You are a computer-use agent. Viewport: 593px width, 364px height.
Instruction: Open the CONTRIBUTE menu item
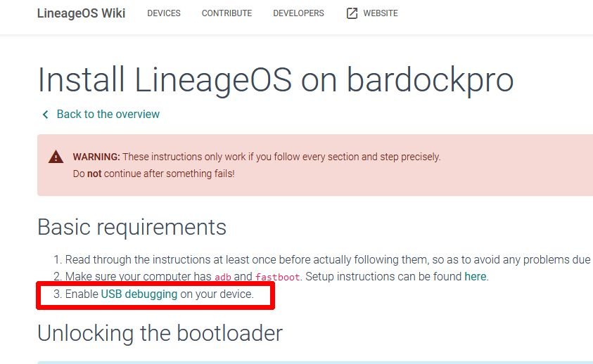coord(227,13)
